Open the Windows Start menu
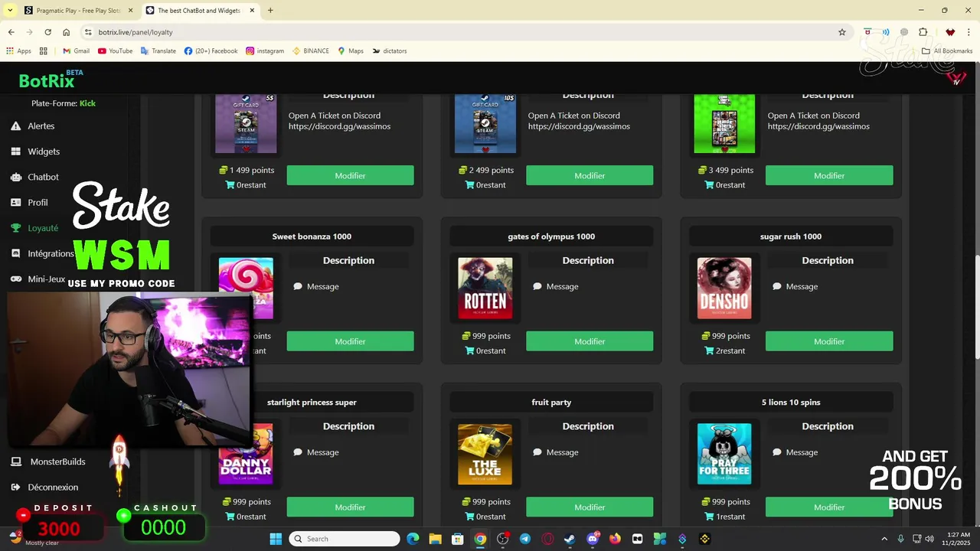The width and height of the screenshot is (980, 551). coord(276,539)
